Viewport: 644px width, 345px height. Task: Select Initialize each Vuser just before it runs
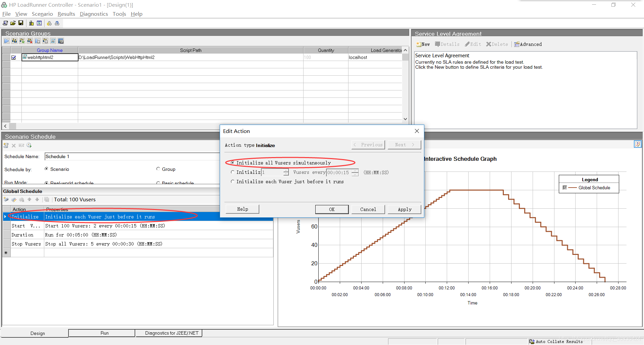[232, 182]
